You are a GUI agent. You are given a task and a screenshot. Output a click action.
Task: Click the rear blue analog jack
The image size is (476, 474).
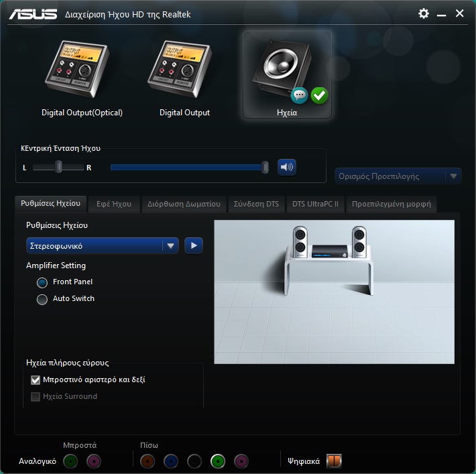(171, 461)
